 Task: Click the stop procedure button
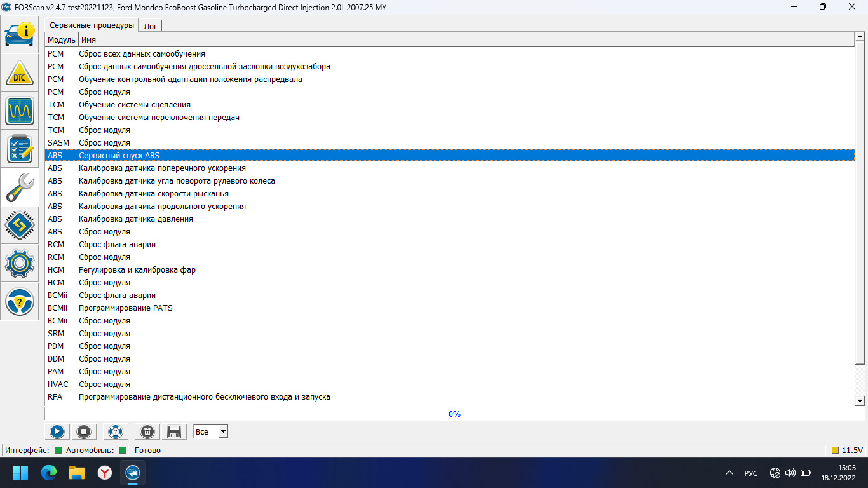(x=84, y=432)
